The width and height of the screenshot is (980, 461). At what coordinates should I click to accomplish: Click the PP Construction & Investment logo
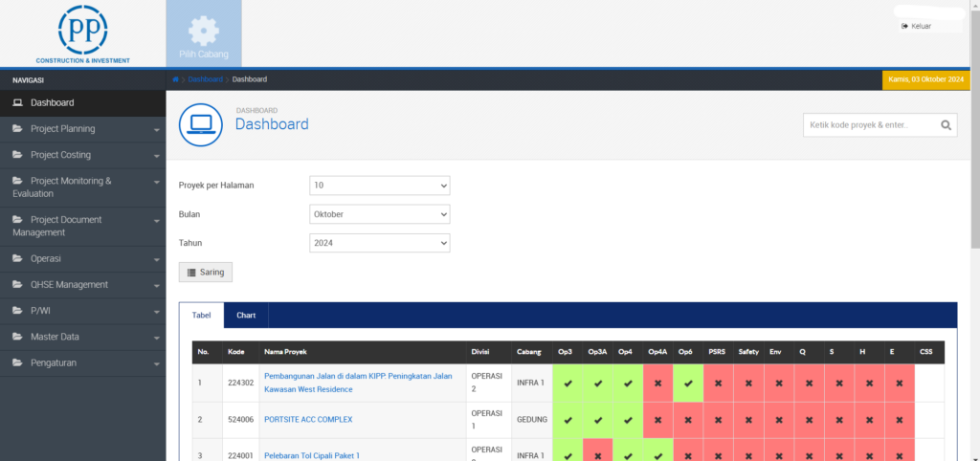coord(82,31)
